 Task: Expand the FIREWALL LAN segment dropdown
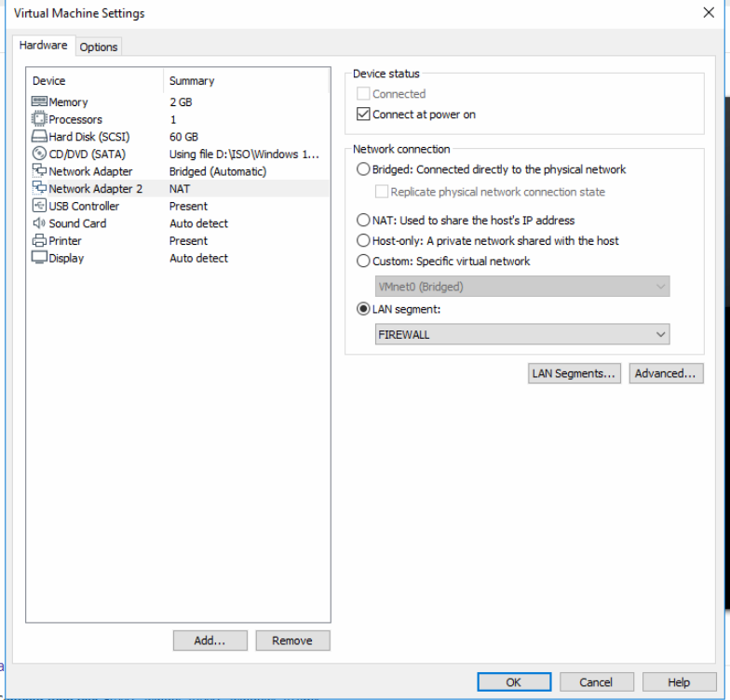pos(522,334)
